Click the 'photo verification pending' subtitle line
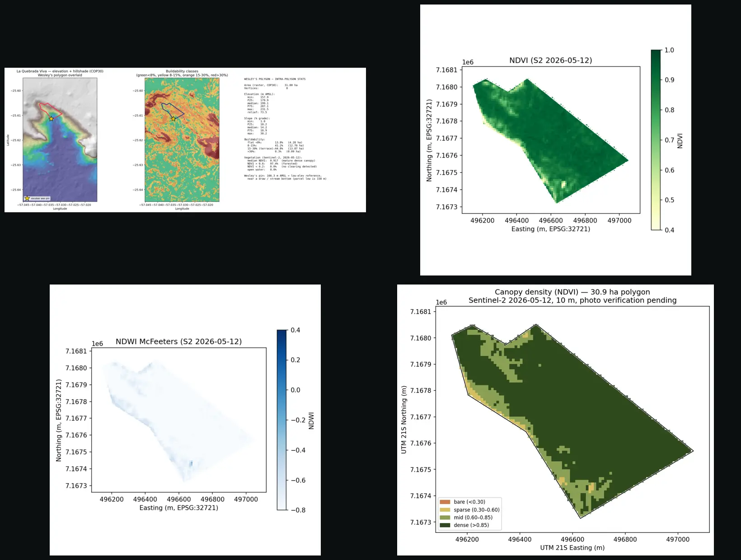This screenshot has height=560, width=741. 572,300
